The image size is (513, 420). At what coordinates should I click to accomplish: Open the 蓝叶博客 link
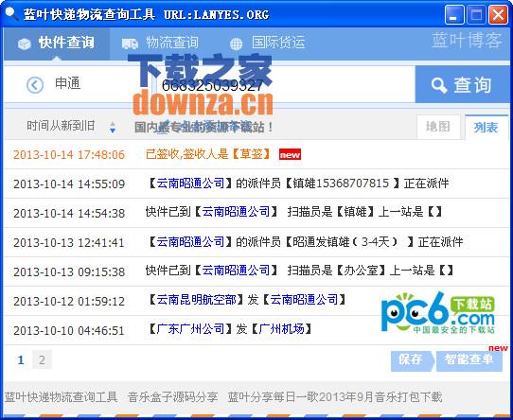pos(467,41)
